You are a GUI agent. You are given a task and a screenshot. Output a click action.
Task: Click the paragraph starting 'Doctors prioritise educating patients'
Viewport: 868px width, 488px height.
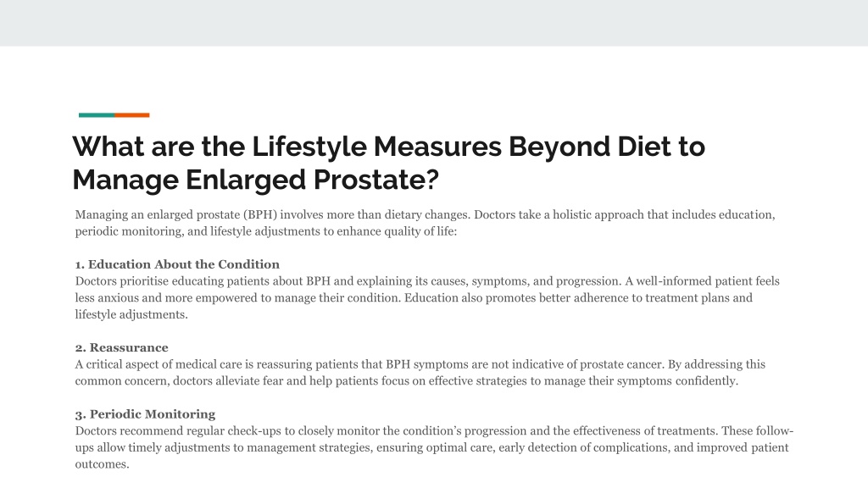click(427, 297)
